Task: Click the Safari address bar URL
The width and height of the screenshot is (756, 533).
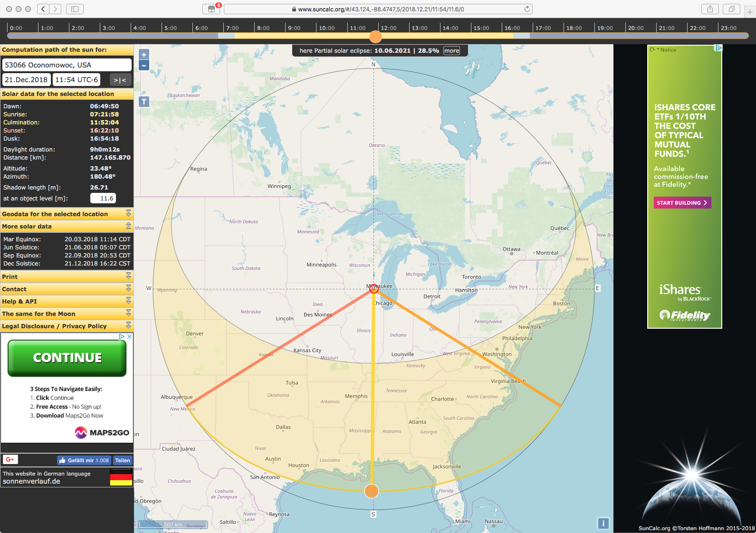Action: pos(378,9)
